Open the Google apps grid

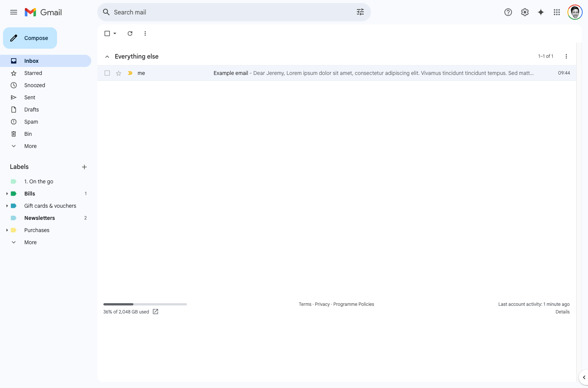click(557, 12)
